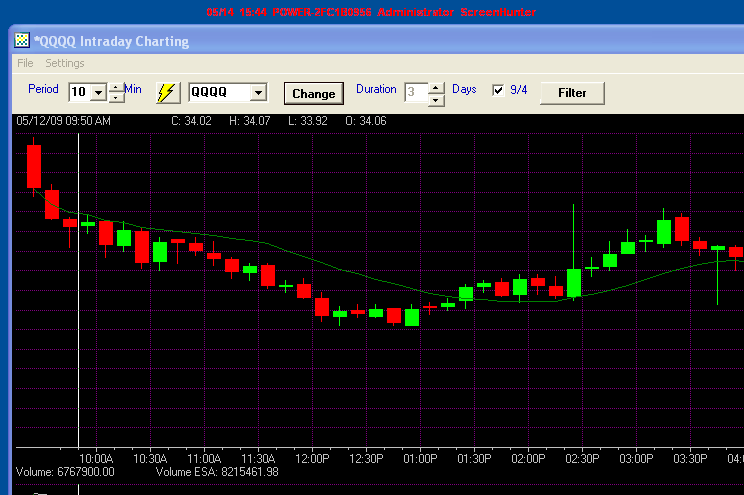Click the lightning bolt refresh icon
The width and height of the screenshot is (744, 495).
tap(168, 93)
